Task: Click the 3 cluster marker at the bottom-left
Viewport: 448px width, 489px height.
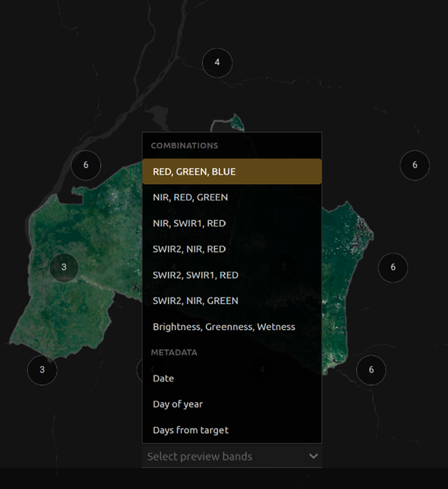Action: click(42, 370)
